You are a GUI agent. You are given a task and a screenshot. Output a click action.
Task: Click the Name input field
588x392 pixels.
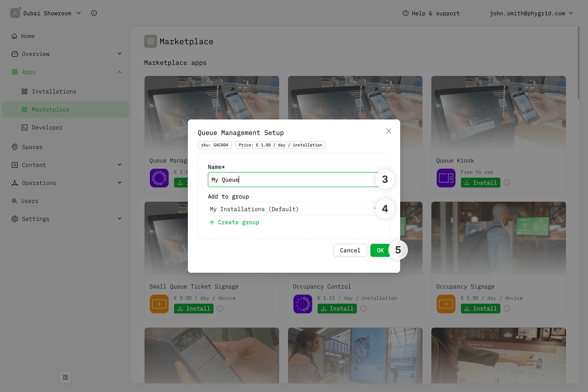click(x=292, y=180)
